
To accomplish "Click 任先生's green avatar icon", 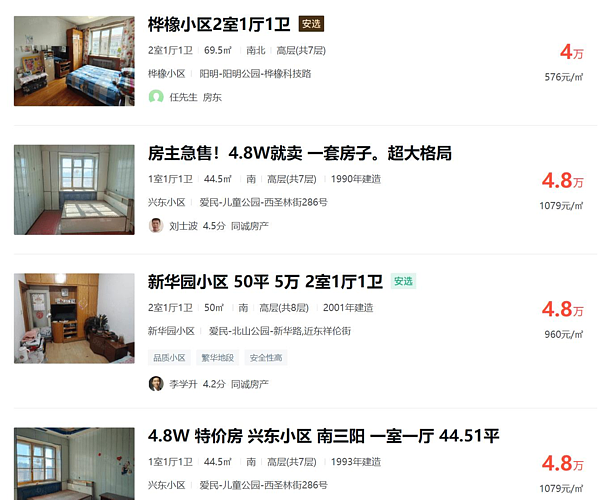I will pos(156,97).
